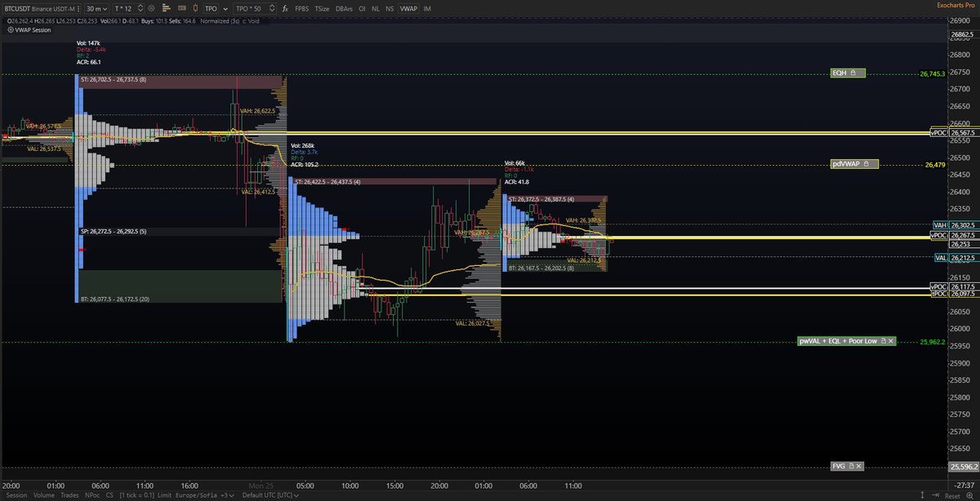Click the vPOC 26,267.5 price tag

point(955,235)
